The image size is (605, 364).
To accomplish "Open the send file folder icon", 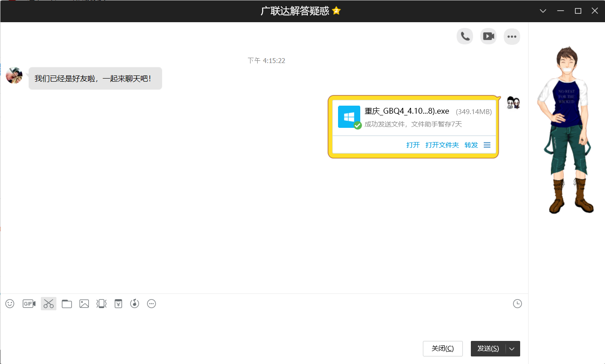I will 67,304.
